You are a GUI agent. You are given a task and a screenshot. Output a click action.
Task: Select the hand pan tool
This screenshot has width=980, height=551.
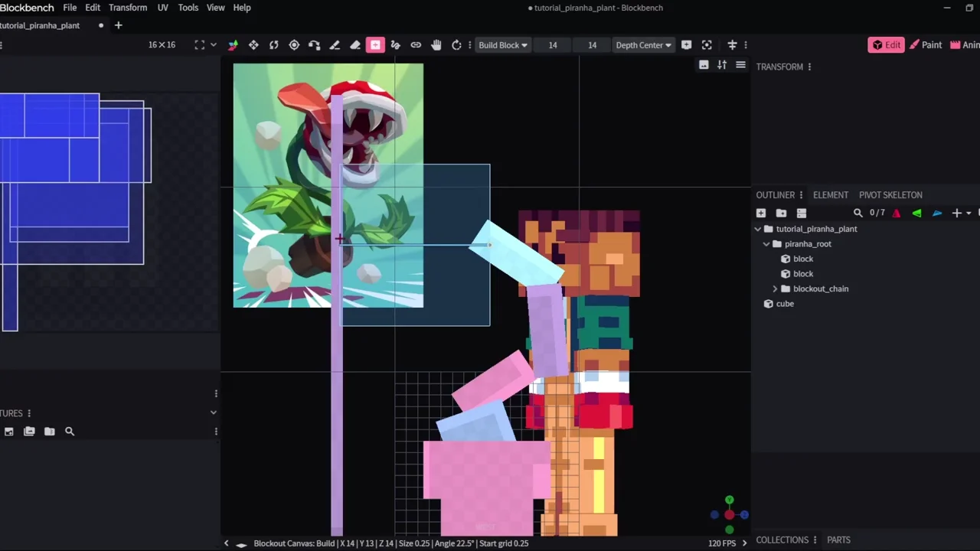pyautogui.click(x=436, y=45)
